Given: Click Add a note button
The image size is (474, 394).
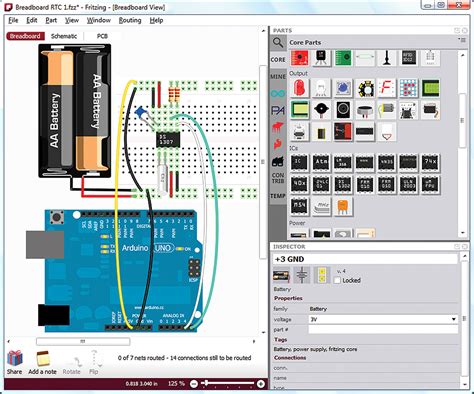Looking at the screenshot, I should 42,363.
